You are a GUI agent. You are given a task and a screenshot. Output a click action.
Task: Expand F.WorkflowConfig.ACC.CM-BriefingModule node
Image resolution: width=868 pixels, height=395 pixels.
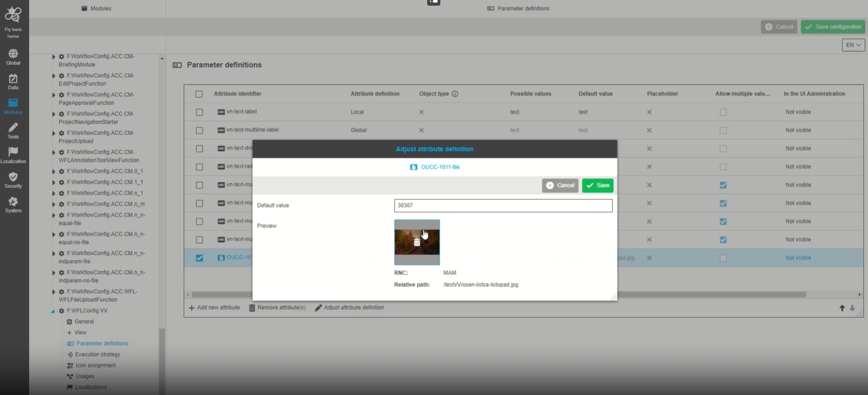click(54, 57)
